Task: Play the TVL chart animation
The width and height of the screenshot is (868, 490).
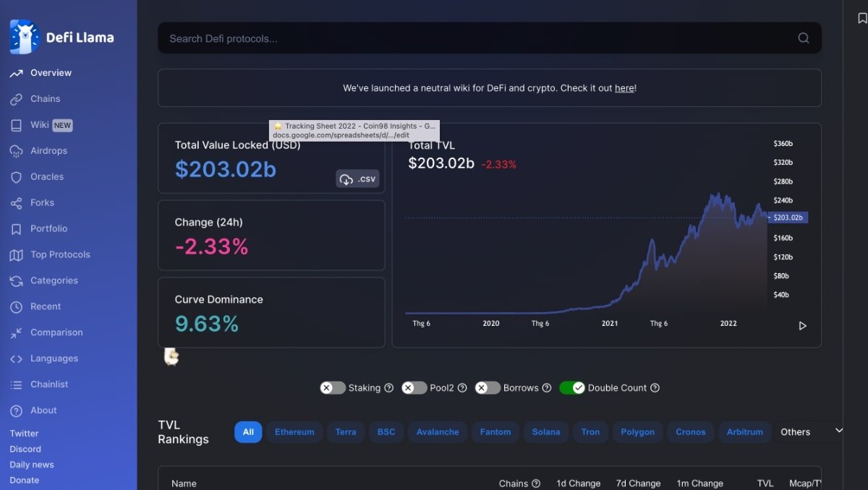Action: pos(802,326)
